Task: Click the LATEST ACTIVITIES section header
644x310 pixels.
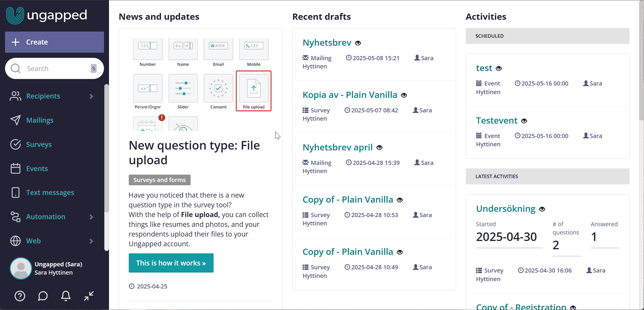Action: (x=547, y=176)
